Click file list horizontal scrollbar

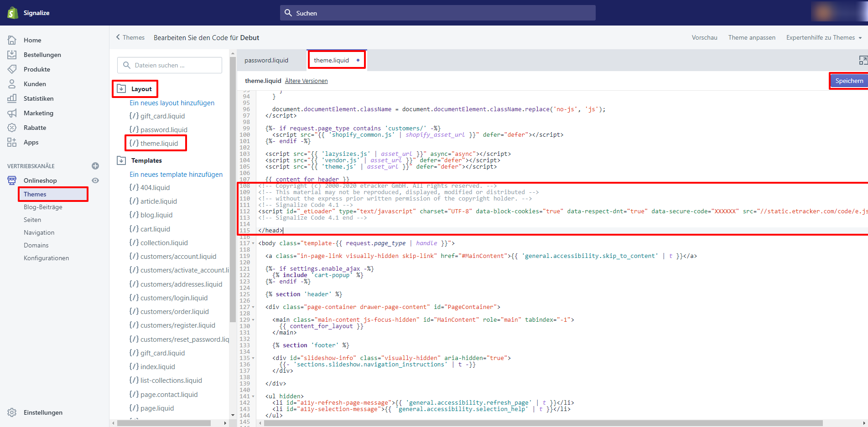coord(164,423)
